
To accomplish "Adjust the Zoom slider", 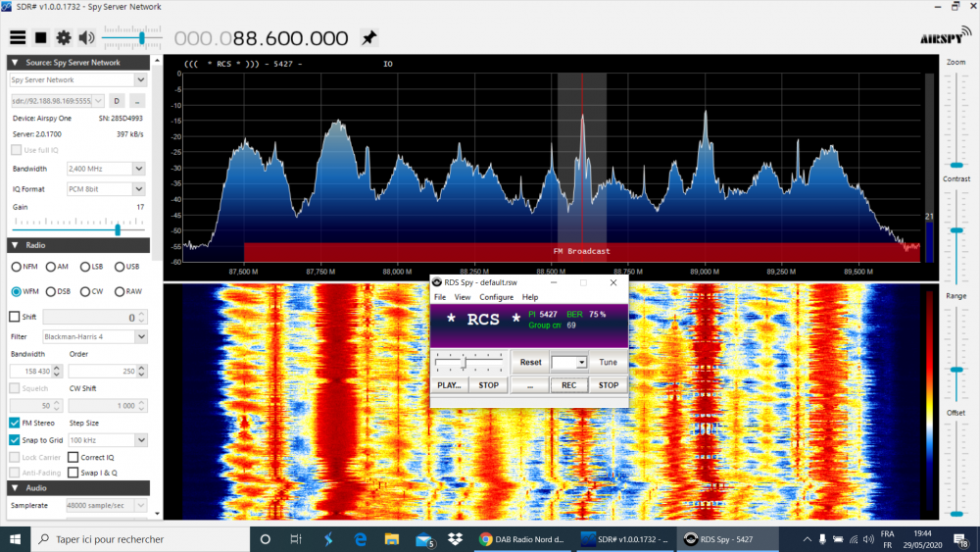I will [956, 165].
